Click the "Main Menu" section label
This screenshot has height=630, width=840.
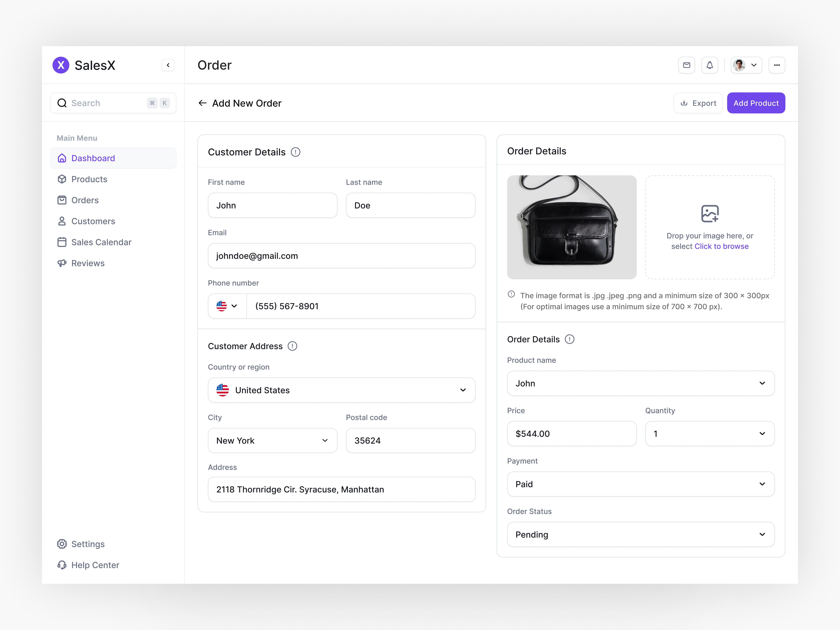click(x=77, y=138)
